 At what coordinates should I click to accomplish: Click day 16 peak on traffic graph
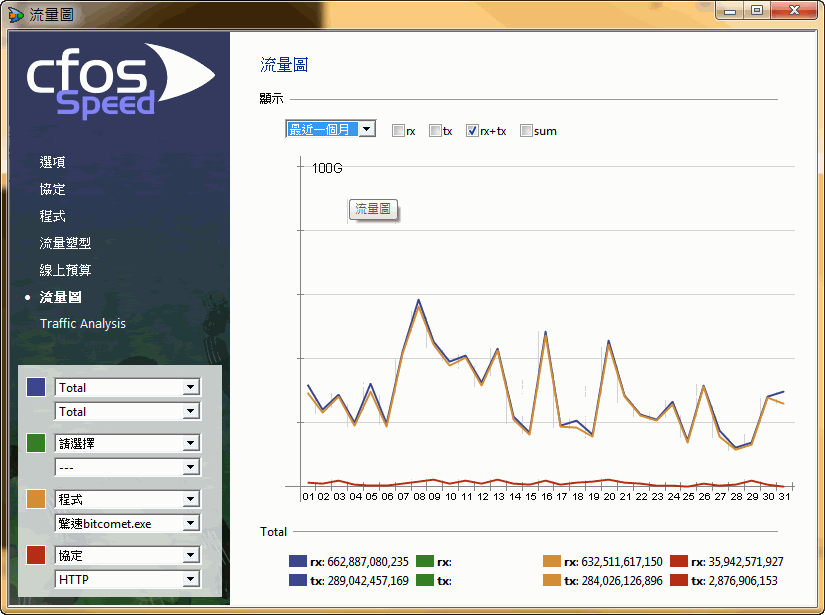(545, 334)
